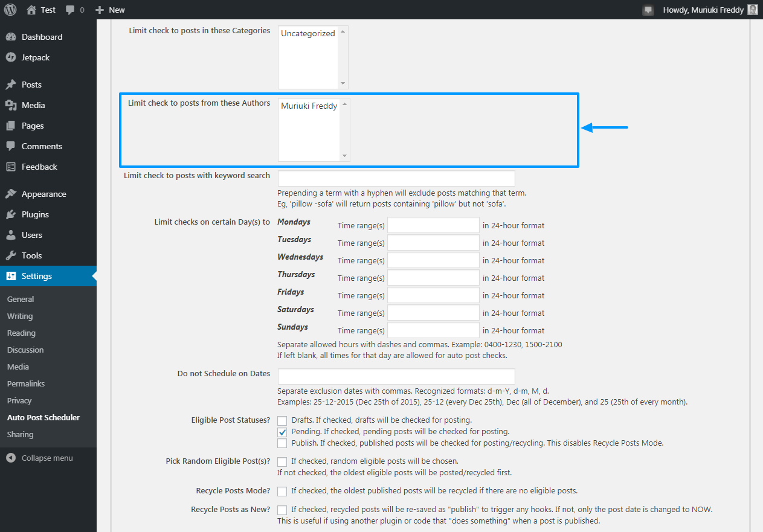Focus the Tuesdays time range field
Screen dimensions: 763x532
433,243
